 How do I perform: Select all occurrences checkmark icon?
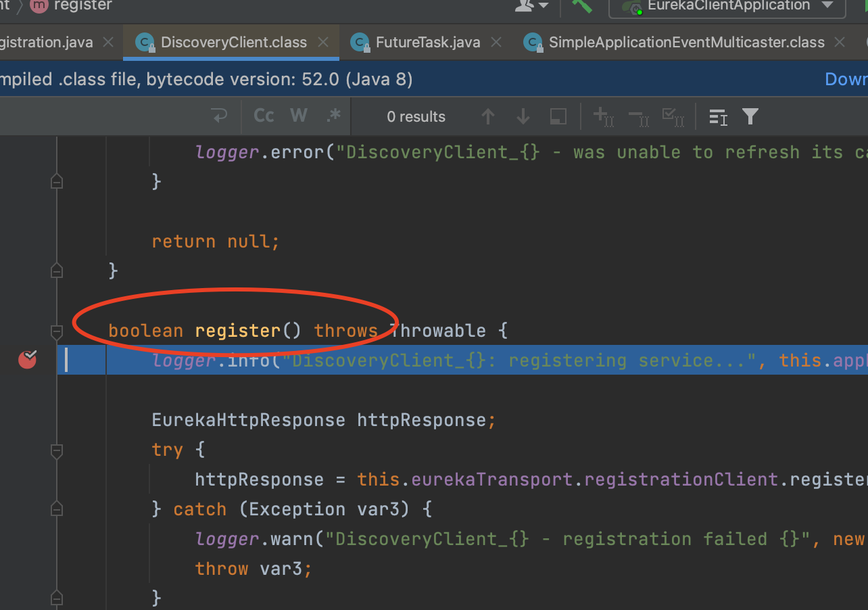pyautogui.click(x=673, y=117)
